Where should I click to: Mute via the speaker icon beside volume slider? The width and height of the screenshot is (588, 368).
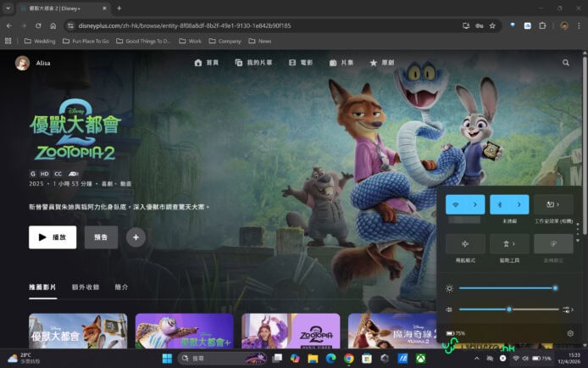pyautogui.click(x=449, y=309)
